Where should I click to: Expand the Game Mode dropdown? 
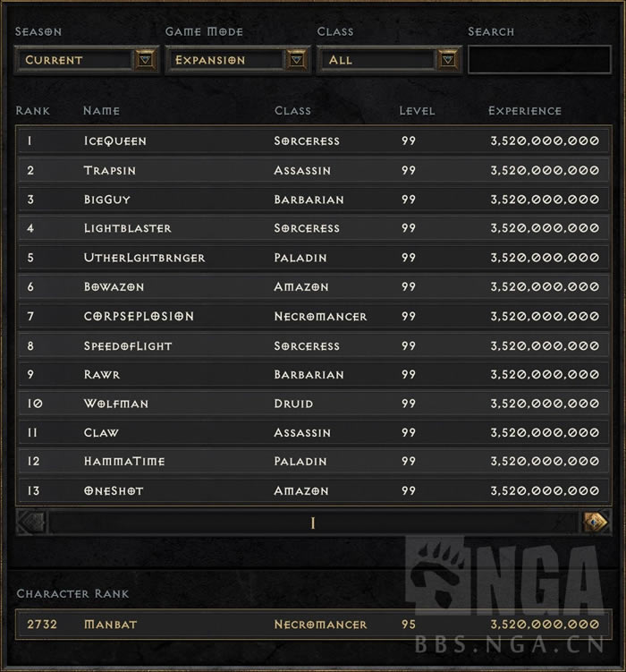(x=297, y=60)
